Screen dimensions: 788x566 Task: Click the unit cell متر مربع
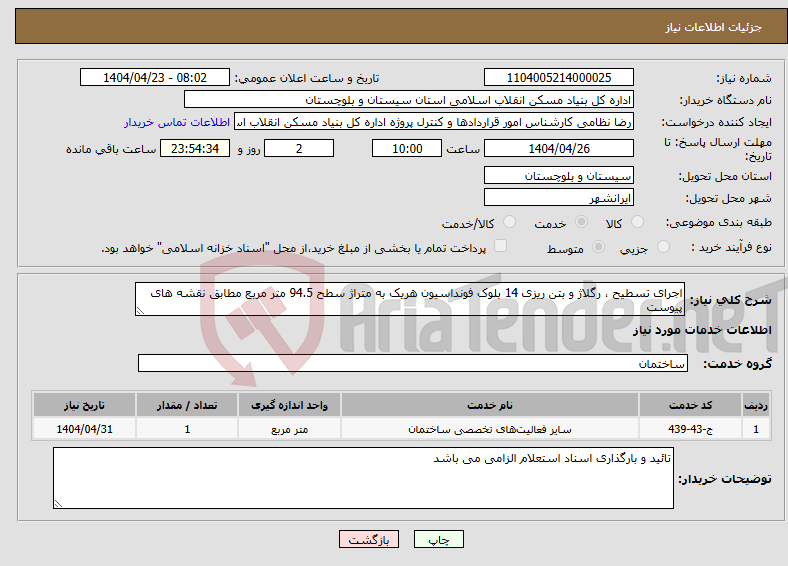(x=289, y=429)
